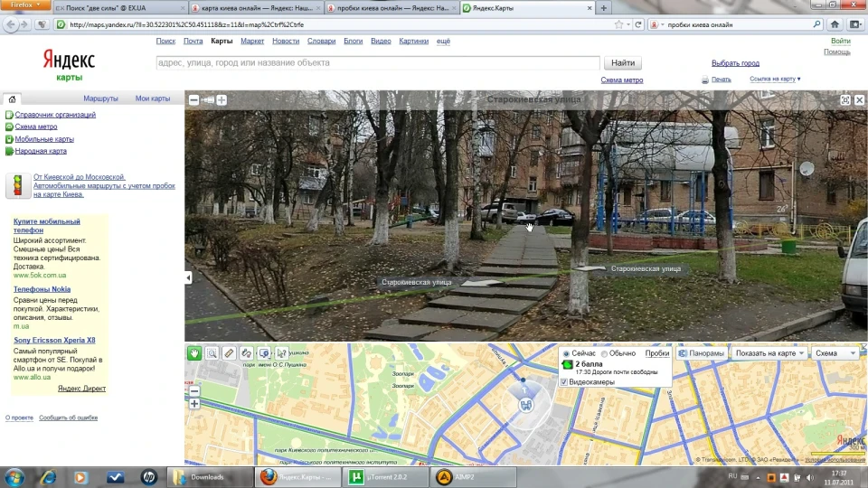Switch to the пробки киева онлайн tab
This screenshot has width=868, height=488.
point(392,8)
